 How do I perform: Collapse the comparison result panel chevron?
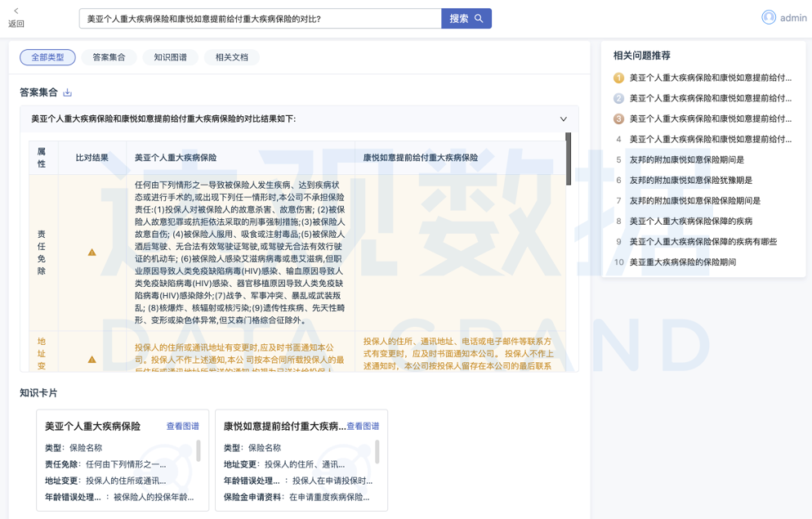[563, 118]
